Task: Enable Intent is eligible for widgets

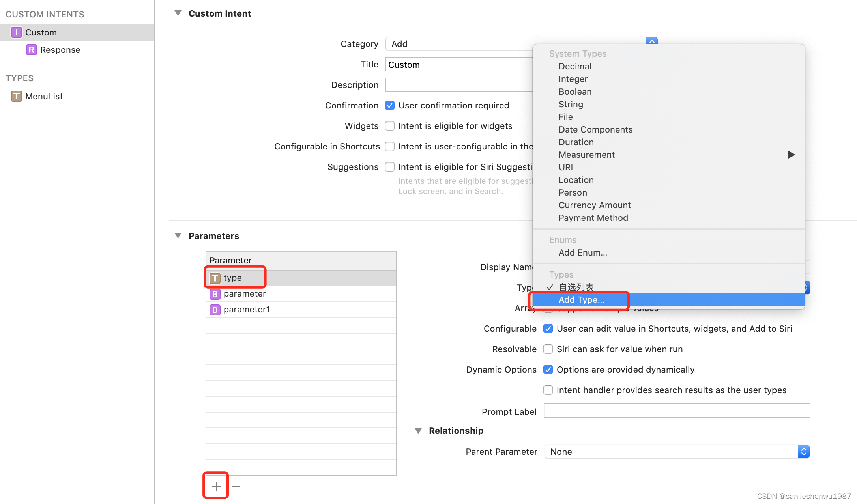Action: pyautogui.click(x=390, y=126)
